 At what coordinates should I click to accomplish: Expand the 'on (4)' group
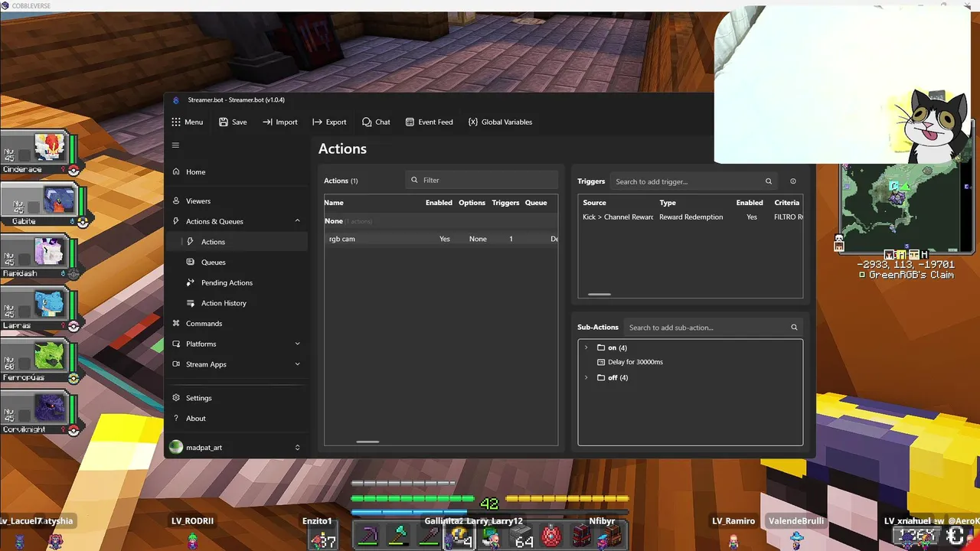(586, 347)
